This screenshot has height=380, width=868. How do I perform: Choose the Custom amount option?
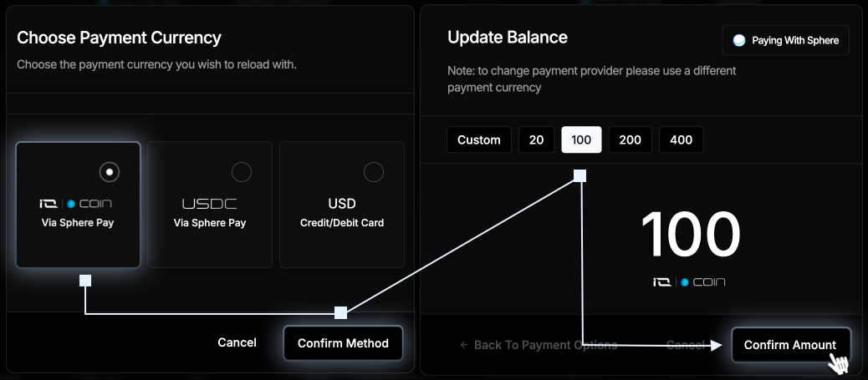point(479,140)
